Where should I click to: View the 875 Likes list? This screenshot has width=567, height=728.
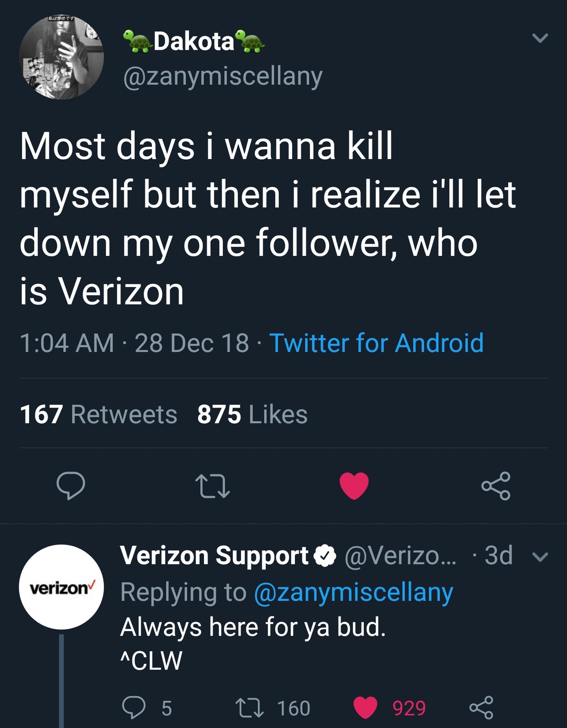pyautogui.click(x=252, y=414)
